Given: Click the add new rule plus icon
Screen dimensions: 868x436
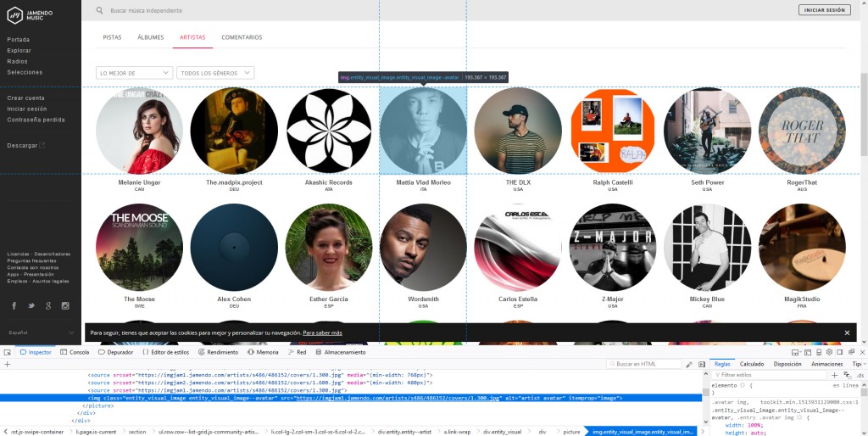Looking at the screenshot, I should pos(834,374).
